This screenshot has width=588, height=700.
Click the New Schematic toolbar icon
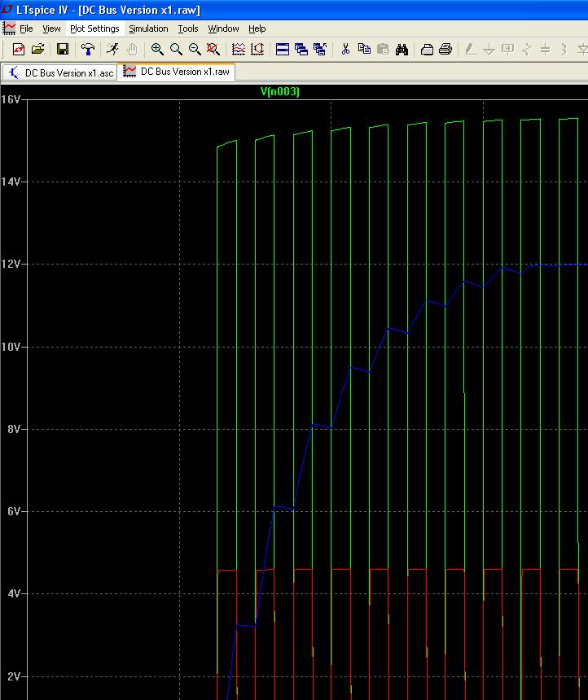pos(18,49)
